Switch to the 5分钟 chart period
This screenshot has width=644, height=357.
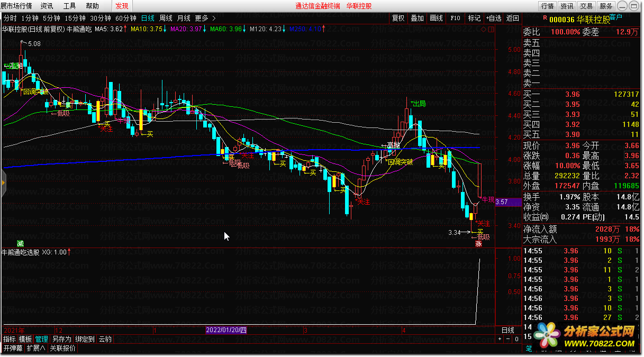[x=52, y=18]
